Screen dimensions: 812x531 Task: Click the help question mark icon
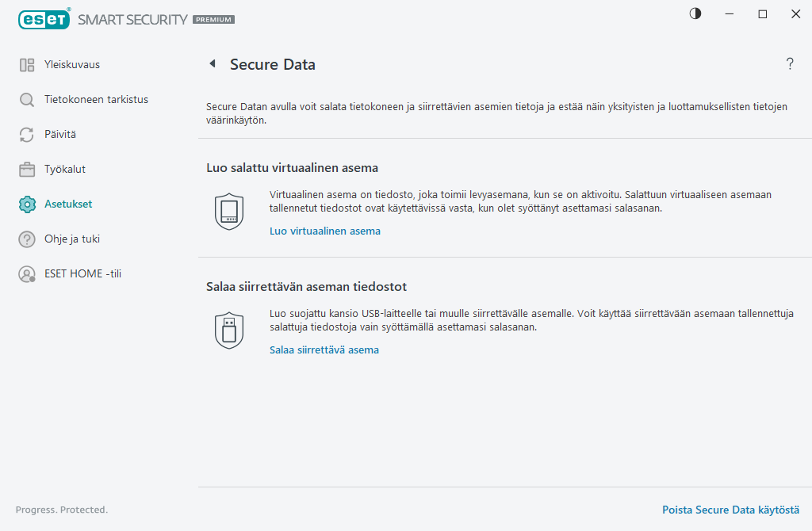(x=790, y=64)
